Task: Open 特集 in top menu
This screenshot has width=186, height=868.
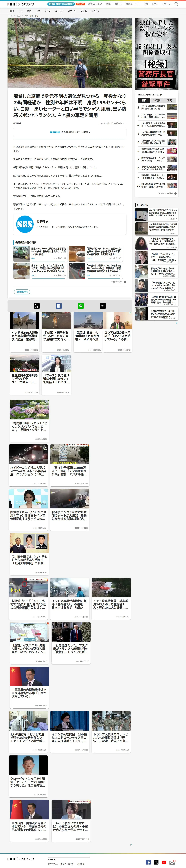Action: pos(108,4)
